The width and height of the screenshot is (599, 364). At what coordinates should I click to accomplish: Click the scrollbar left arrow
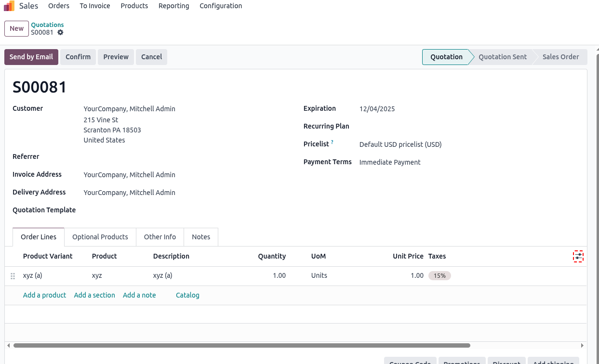[8, 345]
